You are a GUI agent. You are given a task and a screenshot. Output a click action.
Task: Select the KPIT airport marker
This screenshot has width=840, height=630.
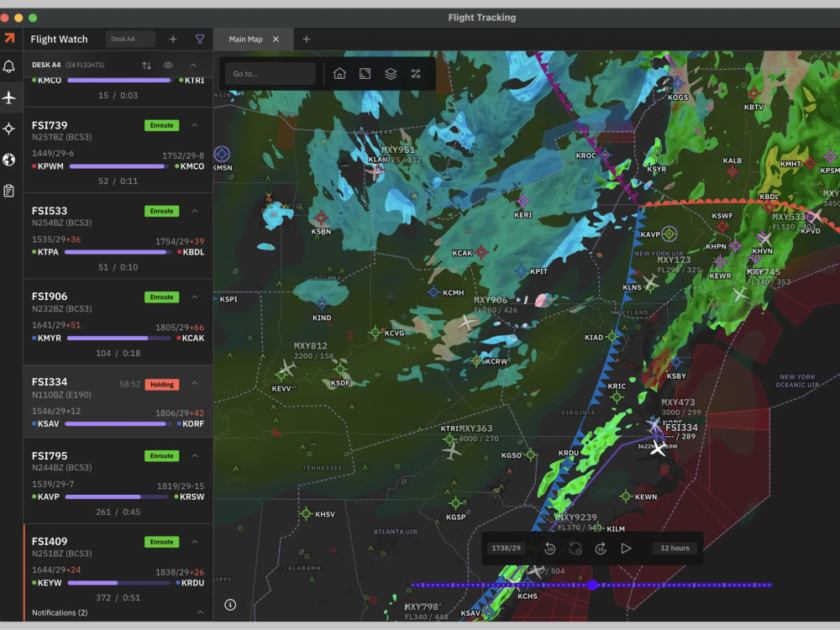click(x=521, y=270)
